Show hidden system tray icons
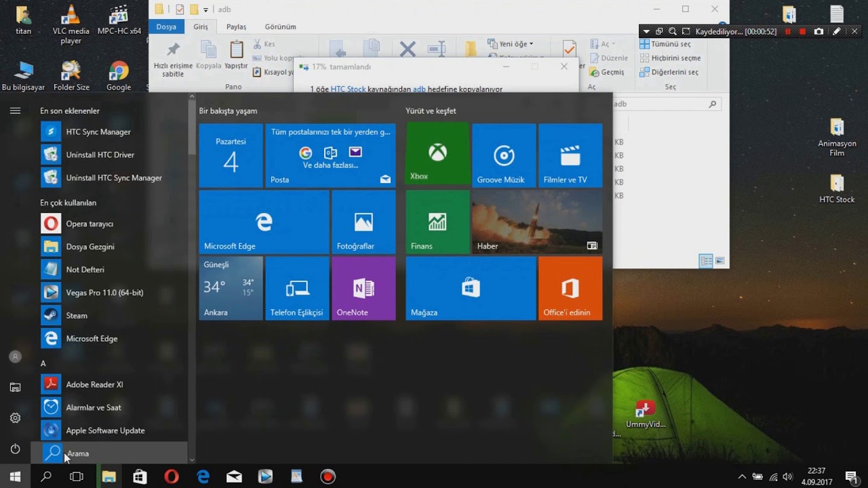The image size is (868, 488). point(742,477)
